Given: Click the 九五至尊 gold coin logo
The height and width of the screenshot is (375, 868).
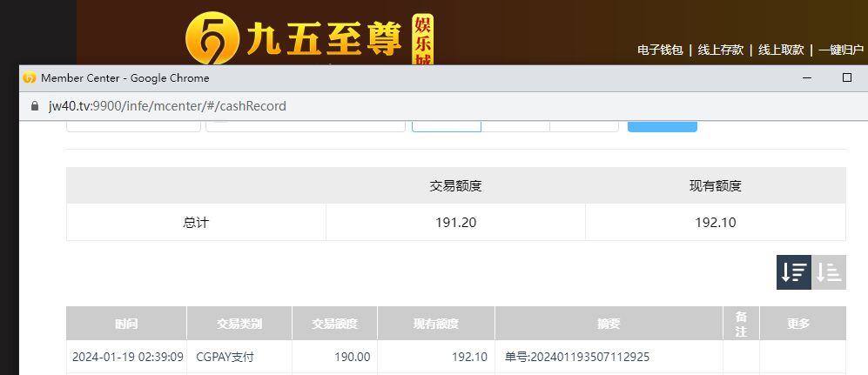Looking at the screenshot, I should 212,38.
